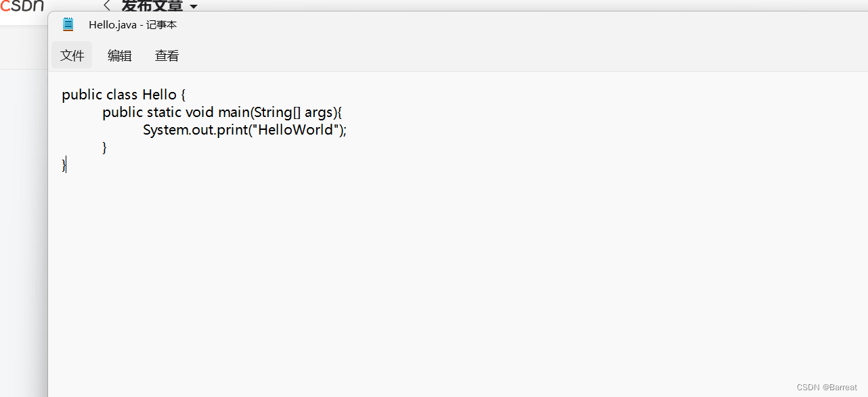Viewport: 868px width, 397px height.
Task: Open the 编辑 menu
Action: pyautogui.click(x=119, y=55)
